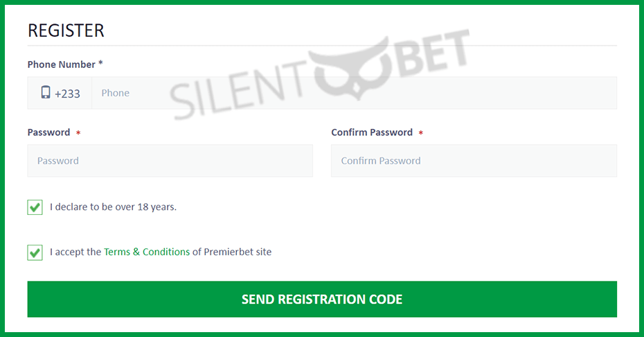Click the 'I declare to be over 18 years' text
This screenshot has width=644, height=337.
pyautogui.click(x=114, y=207)
